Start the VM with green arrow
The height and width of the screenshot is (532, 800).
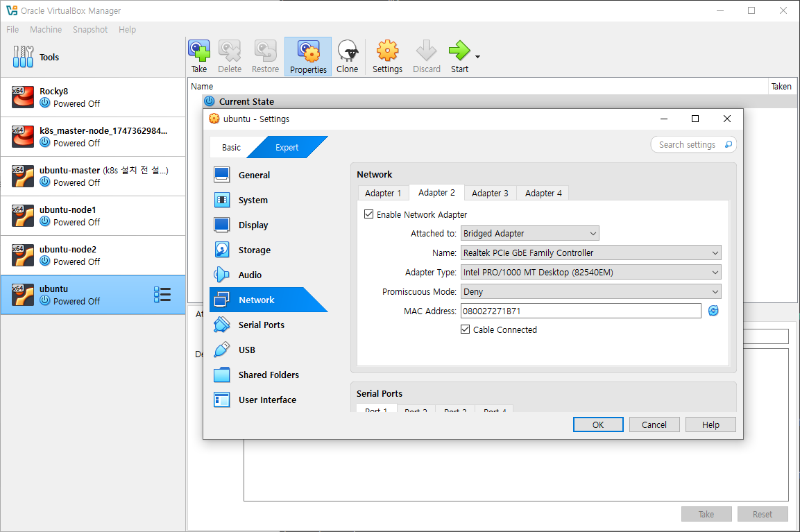459,57
